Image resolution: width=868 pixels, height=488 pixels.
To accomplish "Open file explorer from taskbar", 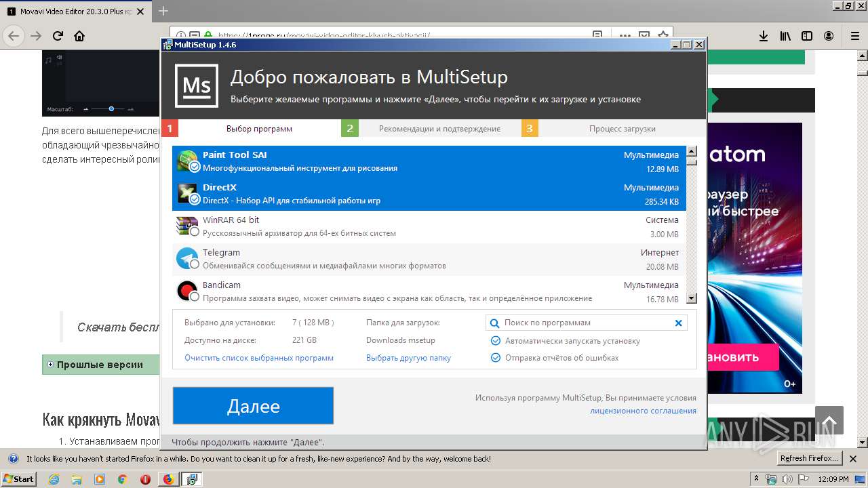I will (x=77, y=479).
